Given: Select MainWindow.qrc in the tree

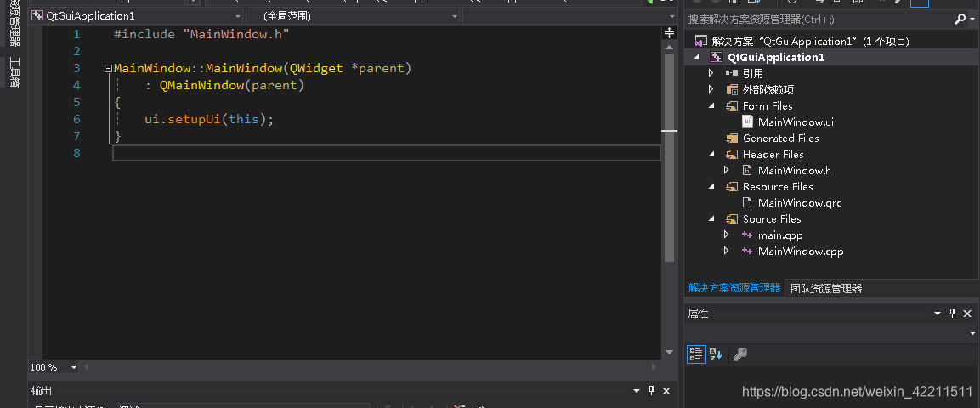Looking at the screenshot, I should click(x=799, y=203).
